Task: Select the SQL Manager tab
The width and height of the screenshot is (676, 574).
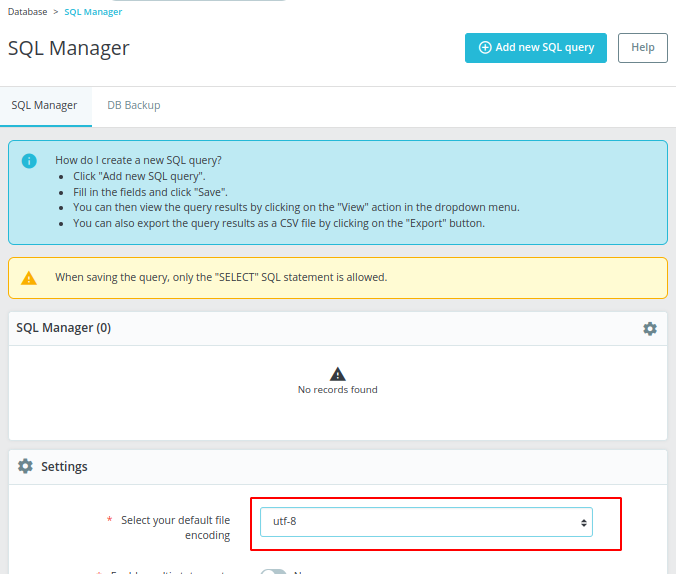Action: 44,106
